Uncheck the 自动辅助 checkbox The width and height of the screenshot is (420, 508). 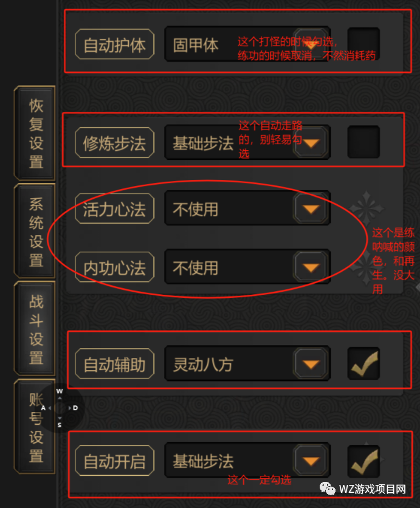point(363,363)
